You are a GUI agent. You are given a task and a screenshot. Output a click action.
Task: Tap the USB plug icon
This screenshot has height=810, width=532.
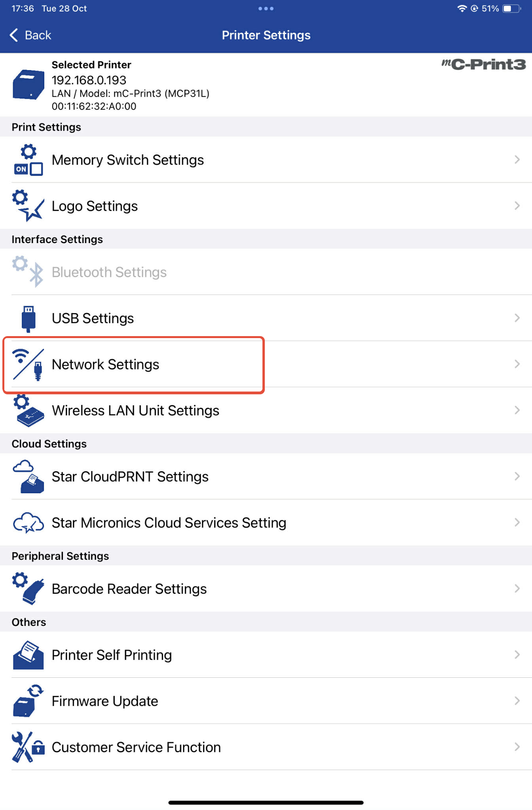pyautogui.click(x=28, y=319)
